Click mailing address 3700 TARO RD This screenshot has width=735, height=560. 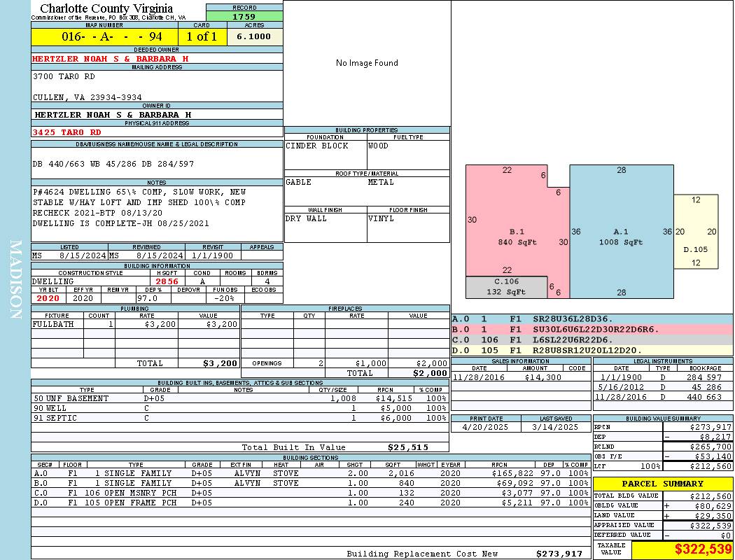(x=64, y=76)
